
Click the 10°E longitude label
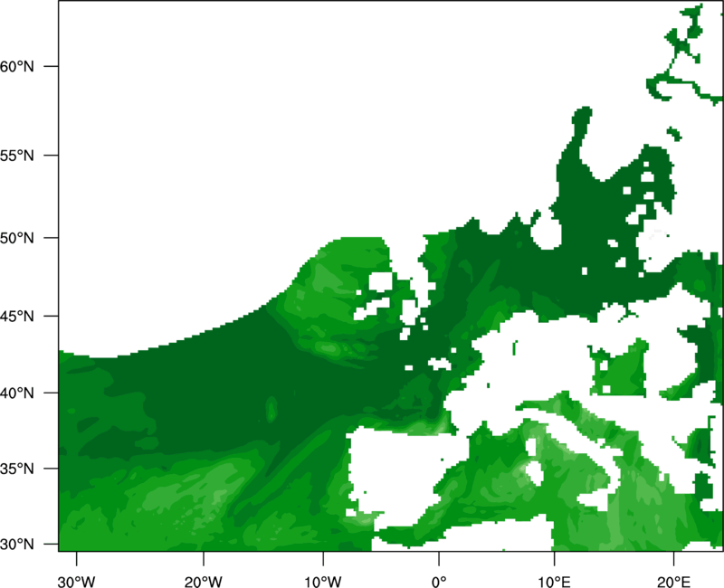pos(554,582)
